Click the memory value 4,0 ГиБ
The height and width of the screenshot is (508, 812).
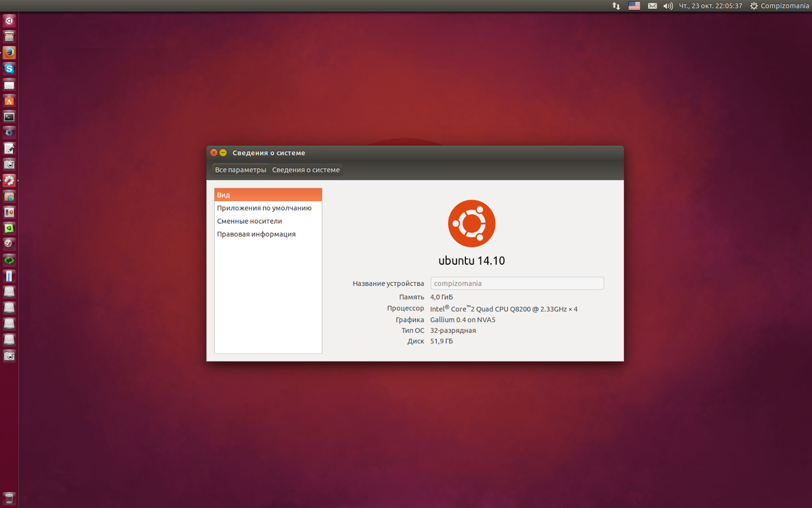pos(442,297)
